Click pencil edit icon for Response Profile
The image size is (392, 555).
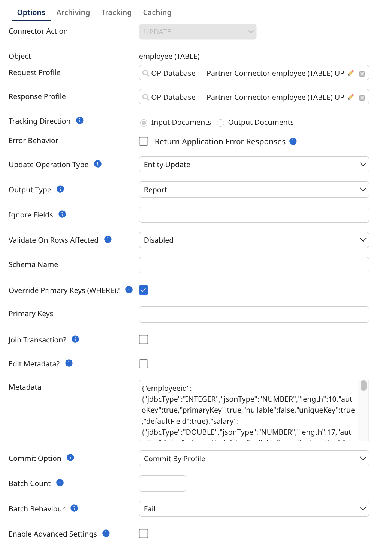[351, 97]
